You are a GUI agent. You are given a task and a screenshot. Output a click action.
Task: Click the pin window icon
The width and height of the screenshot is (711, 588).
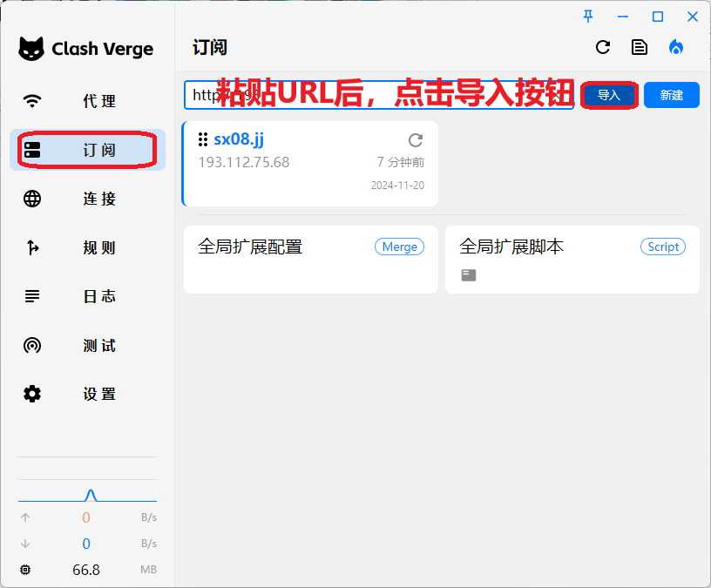click(588, 16)
